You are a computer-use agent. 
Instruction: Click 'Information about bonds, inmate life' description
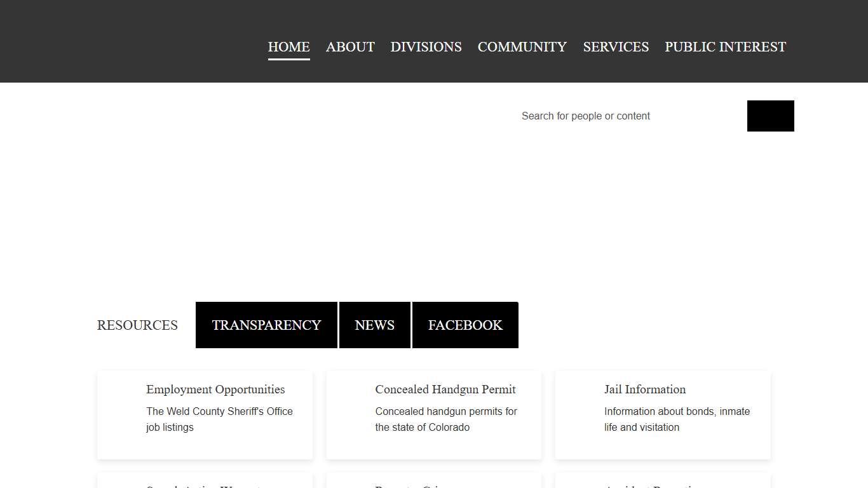coord(676,419)
